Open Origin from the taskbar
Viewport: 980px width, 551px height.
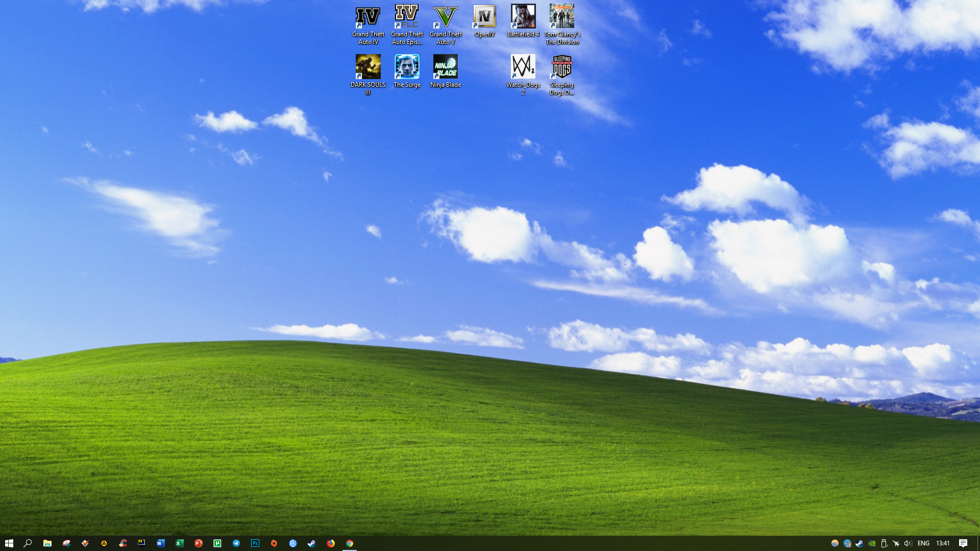[274, 543]
